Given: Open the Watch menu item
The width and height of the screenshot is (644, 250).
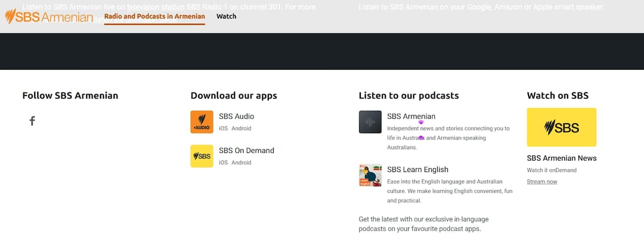Looking at the screenshot, I should click(226, 17).
